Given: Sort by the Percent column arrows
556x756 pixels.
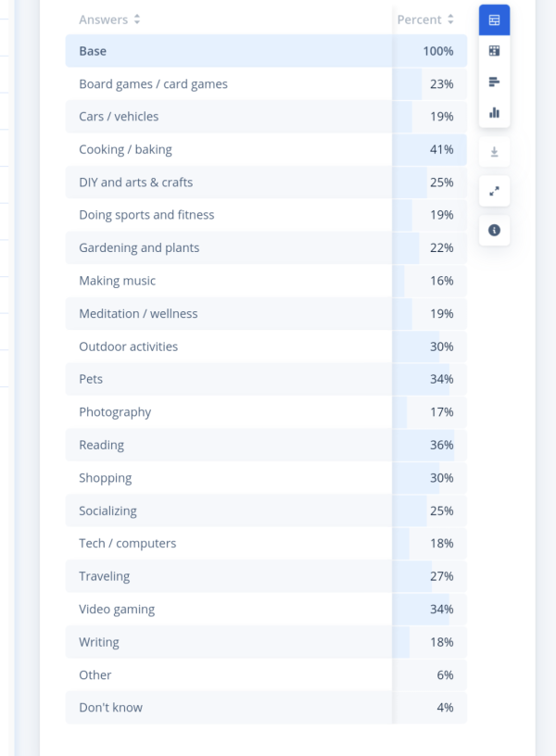Looking at the screenshot, I should coord(451,19).
